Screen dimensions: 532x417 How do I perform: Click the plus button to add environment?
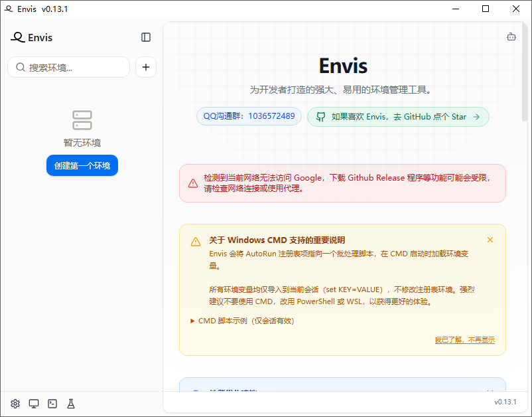(x=146, y=67)
